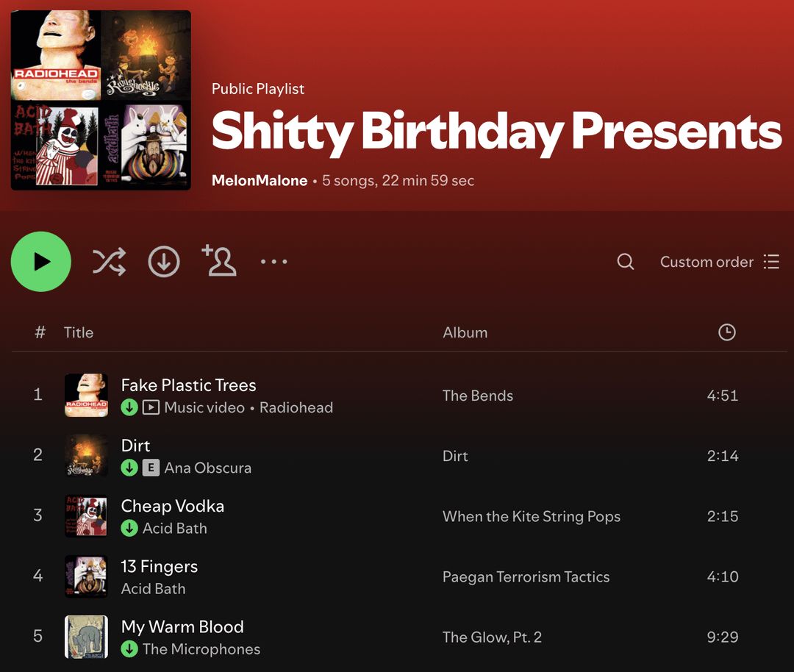
Task: Sort tracks by the Album column header
Action: (465, 332)
